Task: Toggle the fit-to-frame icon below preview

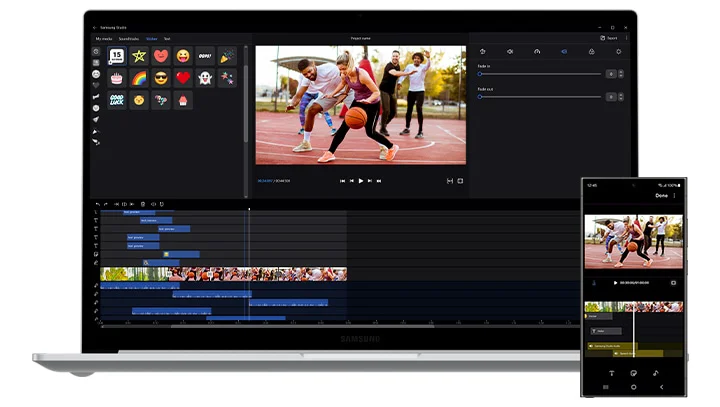Action: click(449, 181)
